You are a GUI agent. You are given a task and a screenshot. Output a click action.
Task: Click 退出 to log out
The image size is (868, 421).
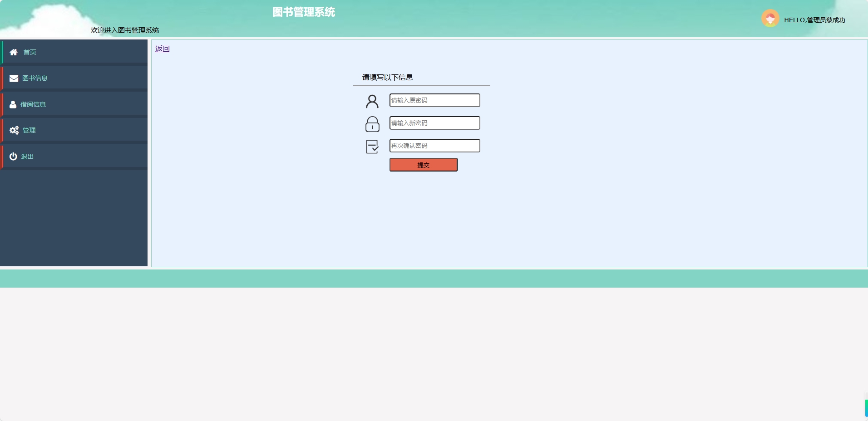[26, 157]
